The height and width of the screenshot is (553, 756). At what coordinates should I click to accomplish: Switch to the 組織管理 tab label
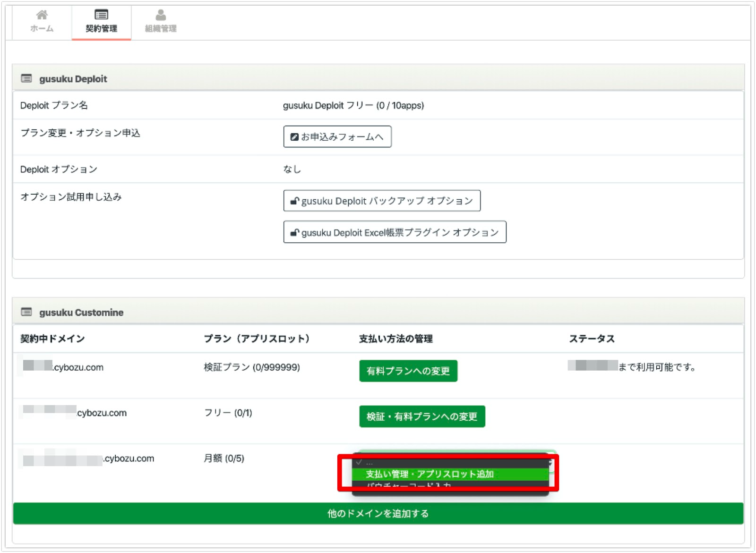(x=161, y=28)
